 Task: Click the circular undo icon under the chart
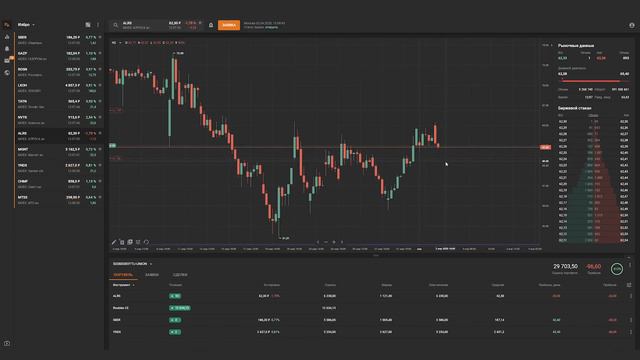[x=146, y=242]
